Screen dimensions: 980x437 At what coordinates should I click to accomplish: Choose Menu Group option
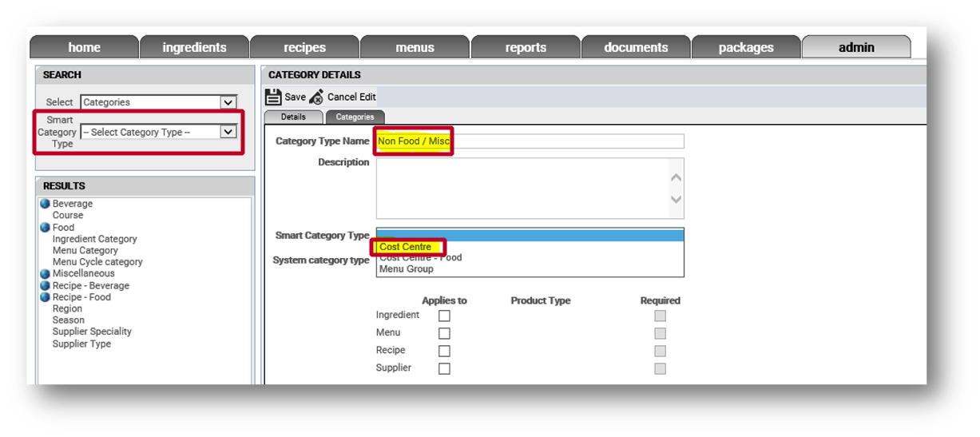(x=407, y=268)
